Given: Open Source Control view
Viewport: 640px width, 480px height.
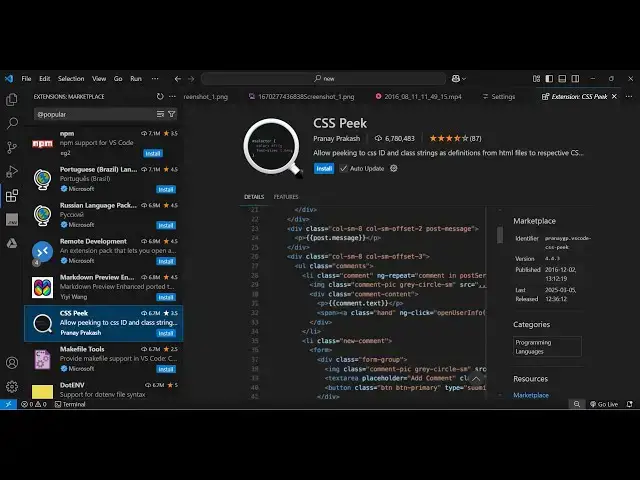Looking at the screenshot, I should click(12, 147).
